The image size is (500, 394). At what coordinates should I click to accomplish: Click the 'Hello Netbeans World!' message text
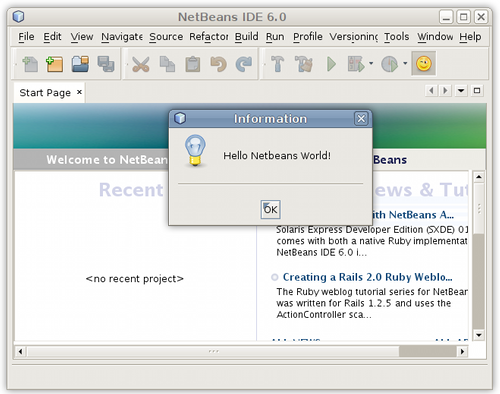tap(277, 155)
